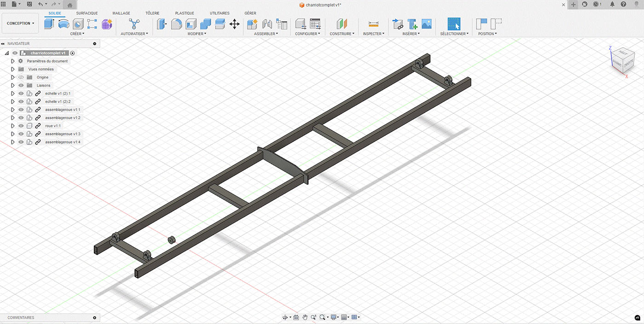This screenshot has width=644, height=324.
Task: Open the Assembler menu
Action: [266, 34]
